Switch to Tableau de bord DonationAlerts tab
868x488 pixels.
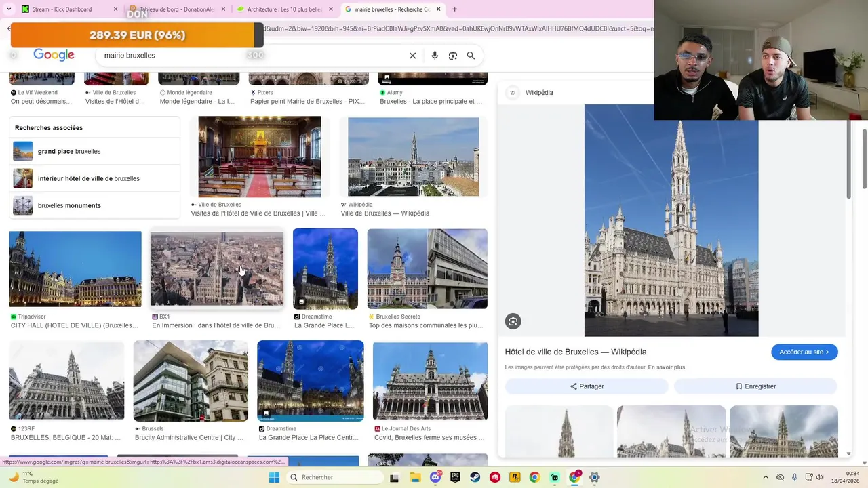(176, 9)
